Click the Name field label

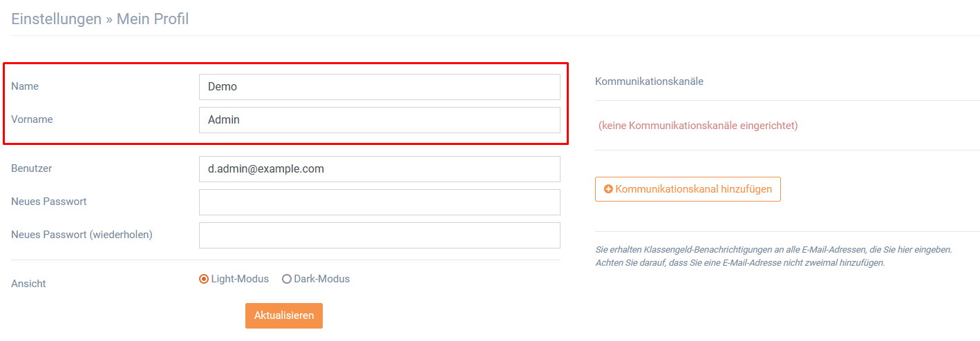pyautogui.click(x=25, y=87)
